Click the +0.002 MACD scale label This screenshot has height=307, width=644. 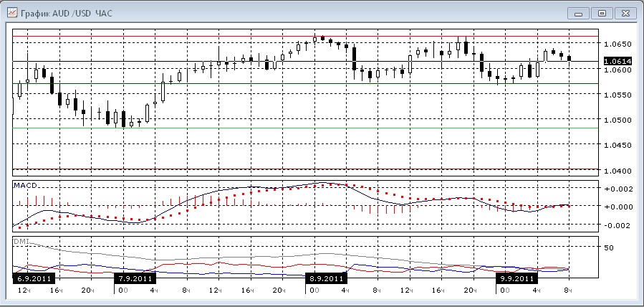click(x=617, y=189)
